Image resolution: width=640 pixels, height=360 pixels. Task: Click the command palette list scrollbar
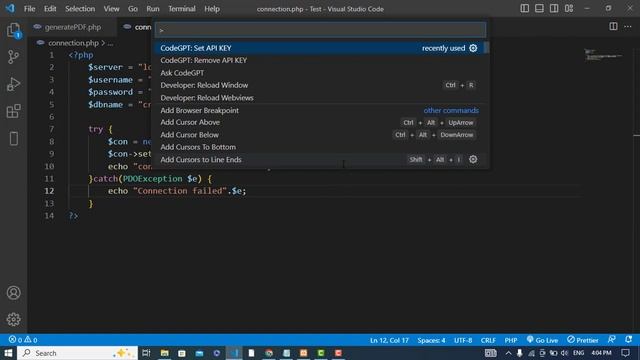pos(487,48)
